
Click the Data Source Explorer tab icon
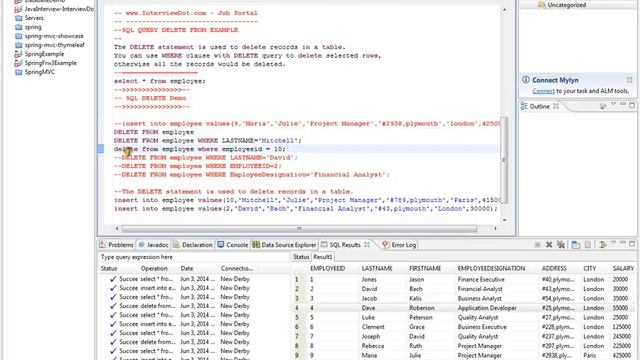[x=256, y=244]
